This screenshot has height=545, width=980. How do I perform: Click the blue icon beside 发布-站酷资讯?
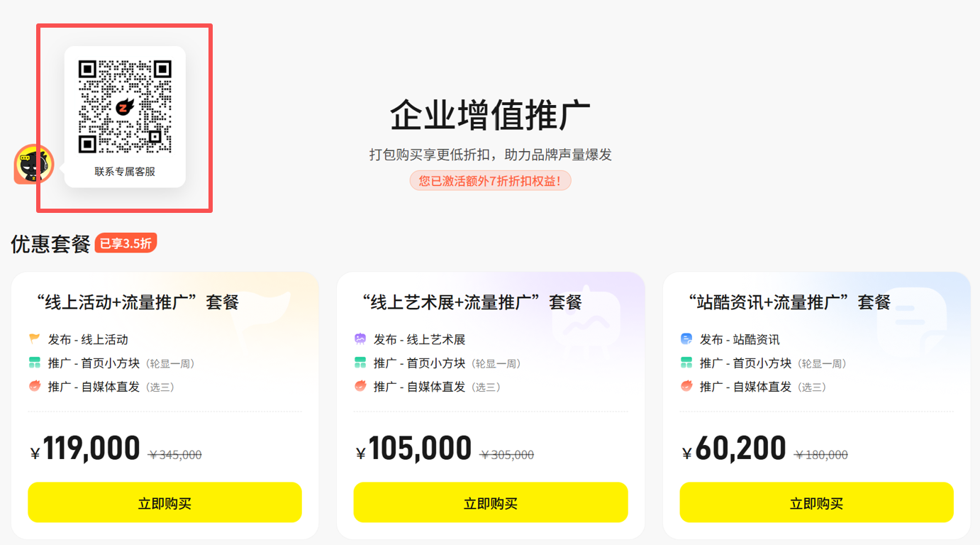[686, 339]
